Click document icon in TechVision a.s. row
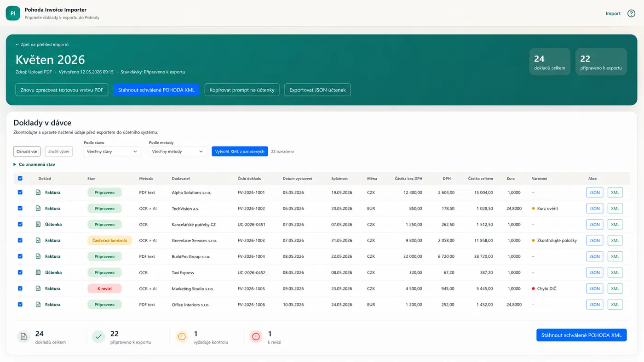 (38, 209)
